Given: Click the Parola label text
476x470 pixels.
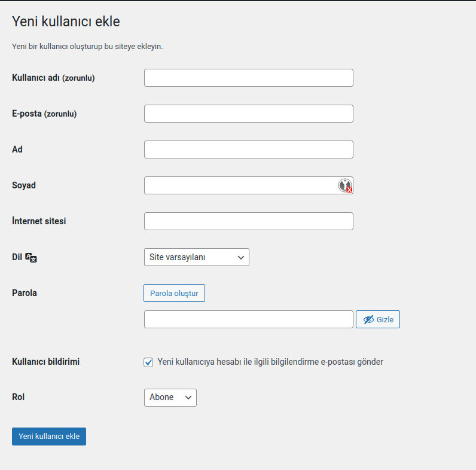Looking at the screenshot, I should click(25, 293).
